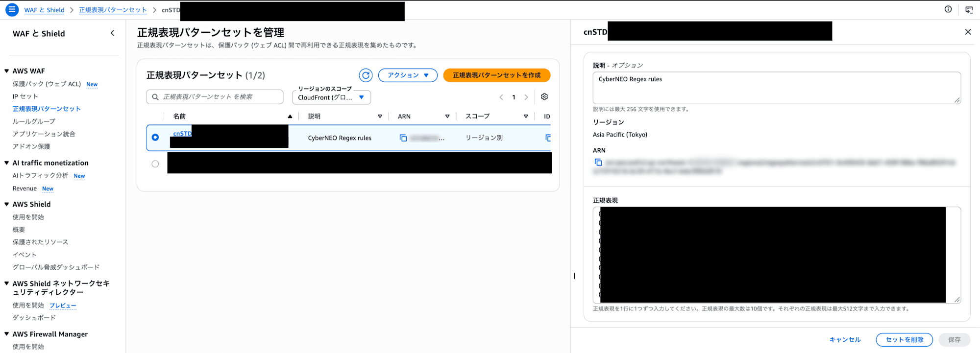Open WAF と Shield breadcrumb link

point(44,10)
